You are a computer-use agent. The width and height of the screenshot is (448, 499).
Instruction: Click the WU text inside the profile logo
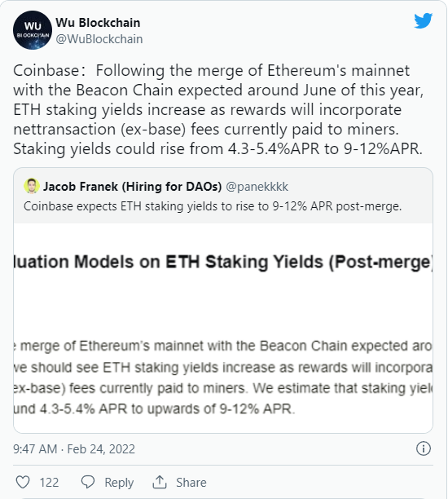(33, 26)
